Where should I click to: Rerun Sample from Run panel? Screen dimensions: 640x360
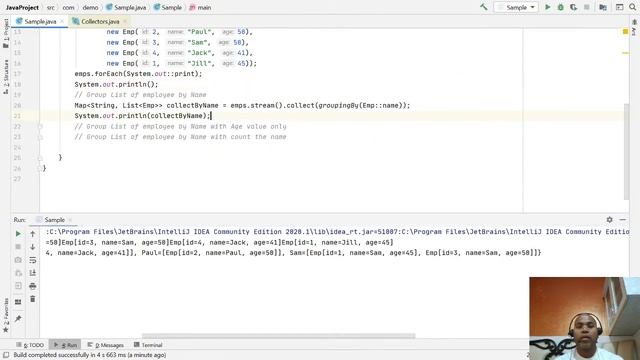(x=18, y=234)
